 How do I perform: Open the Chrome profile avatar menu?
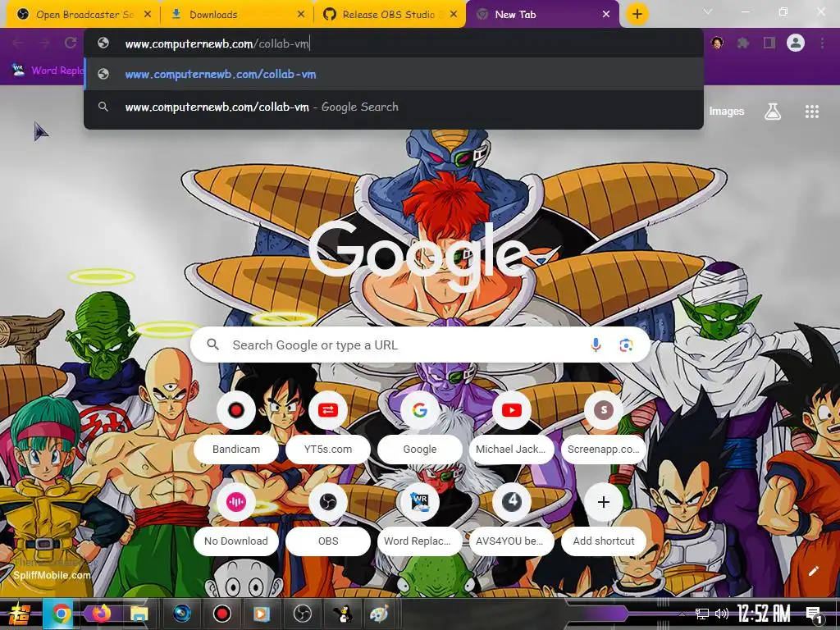(796, 43)
